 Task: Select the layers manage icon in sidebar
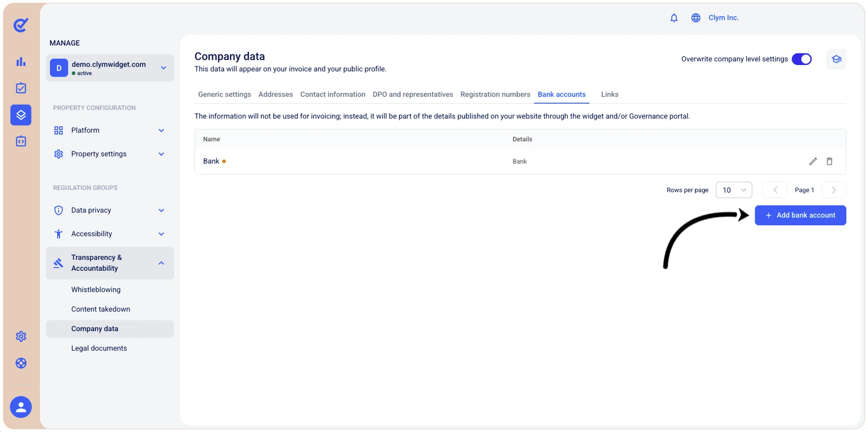[x=21, y=115]
